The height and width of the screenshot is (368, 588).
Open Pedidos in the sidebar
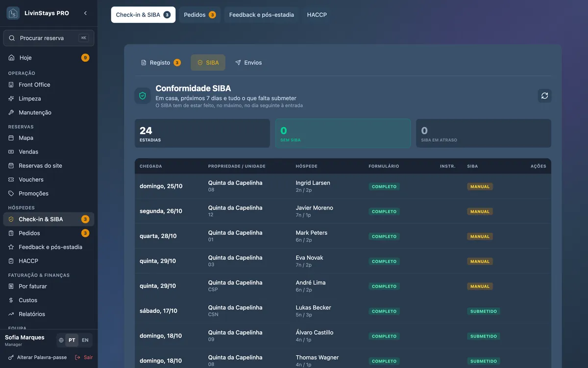coord(49,233)
